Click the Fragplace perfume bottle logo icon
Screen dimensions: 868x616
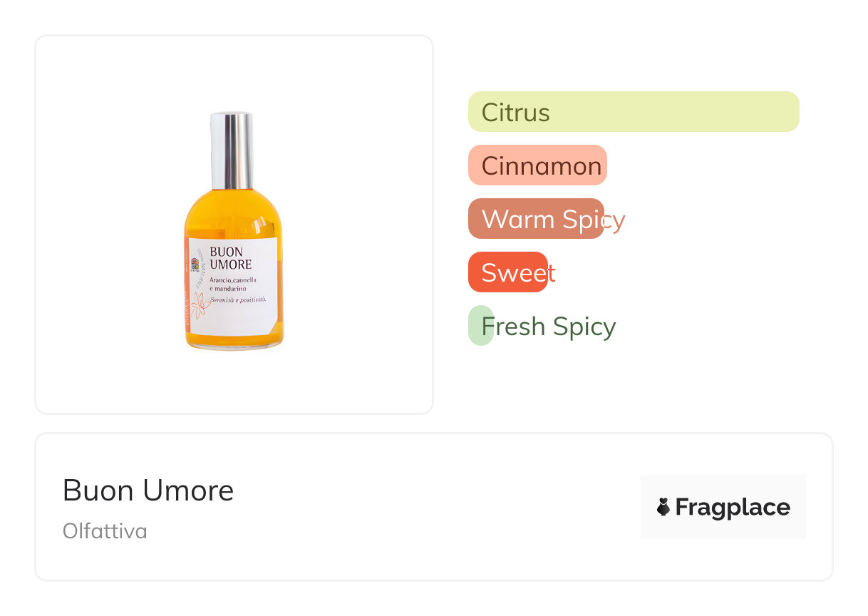pos(663,507)
